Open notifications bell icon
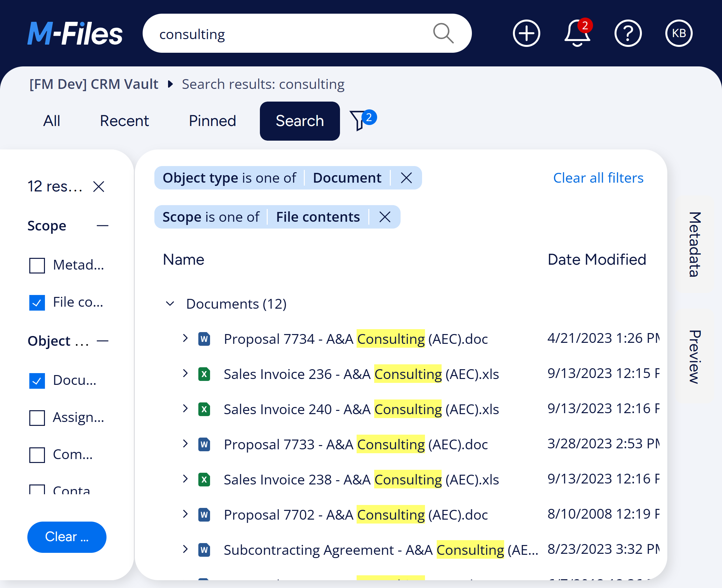722x588 pixels. (x=578, y=33)
